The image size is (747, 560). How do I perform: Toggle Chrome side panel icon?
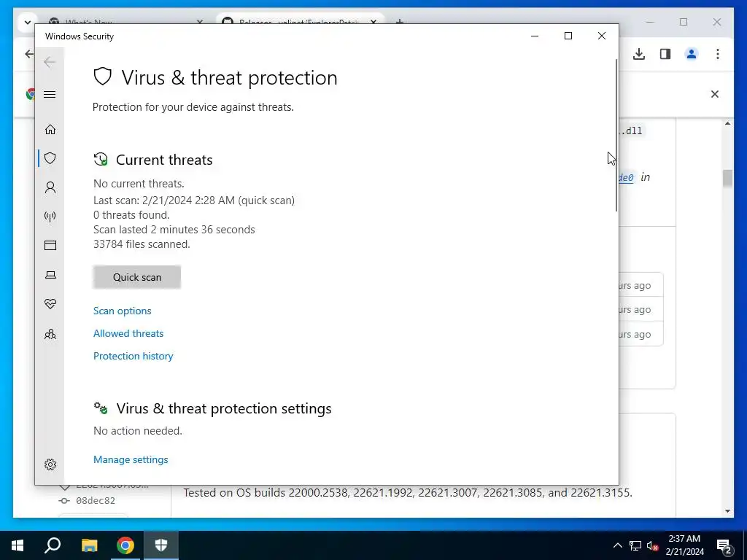(665, 54)
